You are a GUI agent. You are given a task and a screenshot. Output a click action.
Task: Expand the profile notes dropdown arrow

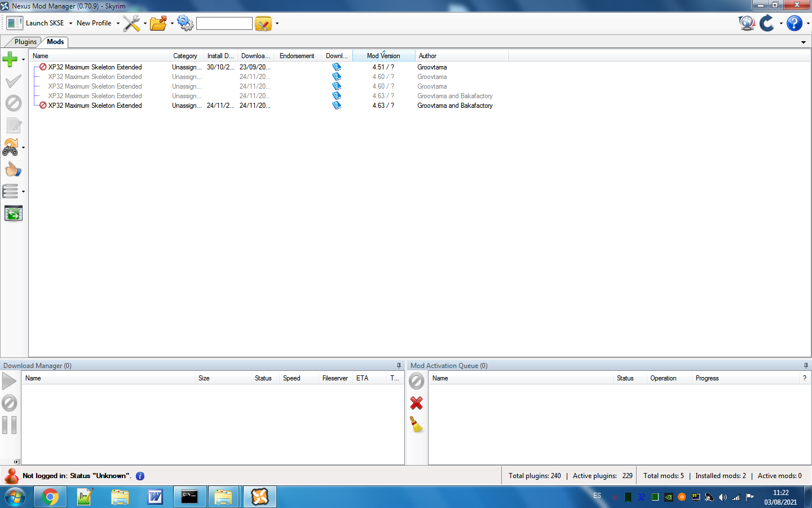[277, 24]
